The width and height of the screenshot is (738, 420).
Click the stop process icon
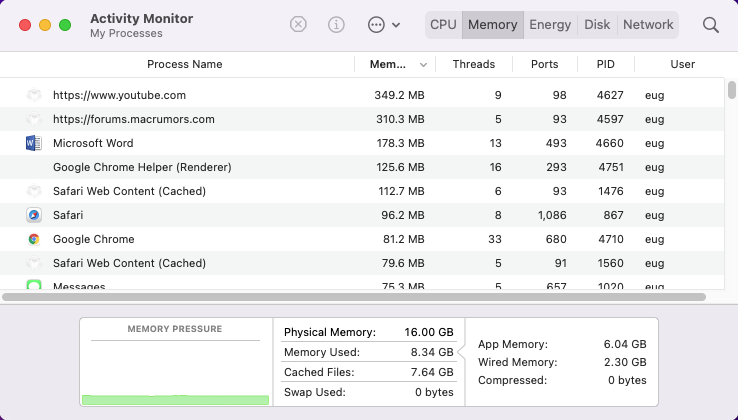(298, 25)
